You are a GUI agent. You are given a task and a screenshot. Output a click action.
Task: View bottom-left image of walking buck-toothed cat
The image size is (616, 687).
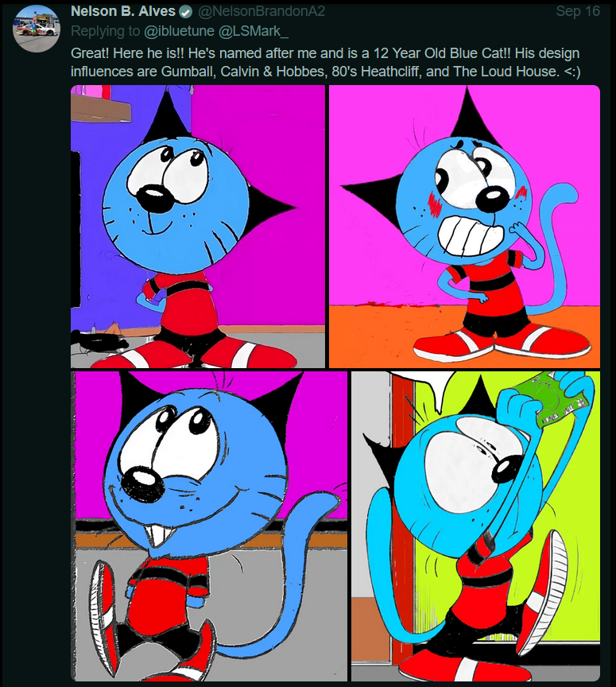coord(209,526)
